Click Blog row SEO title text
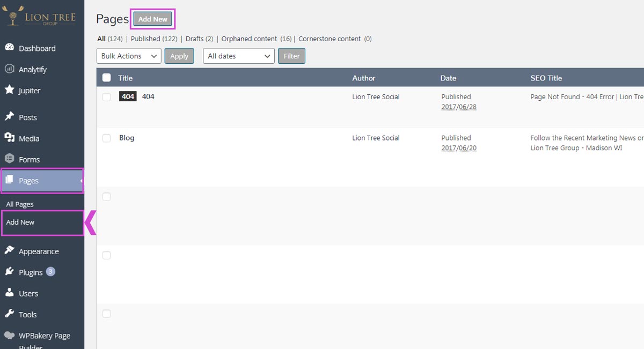 click(587, 143)
